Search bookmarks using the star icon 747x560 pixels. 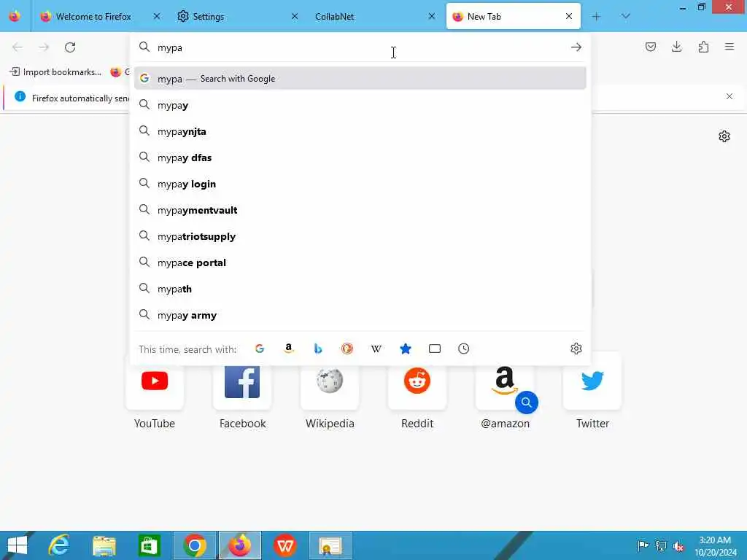(406, 349)
